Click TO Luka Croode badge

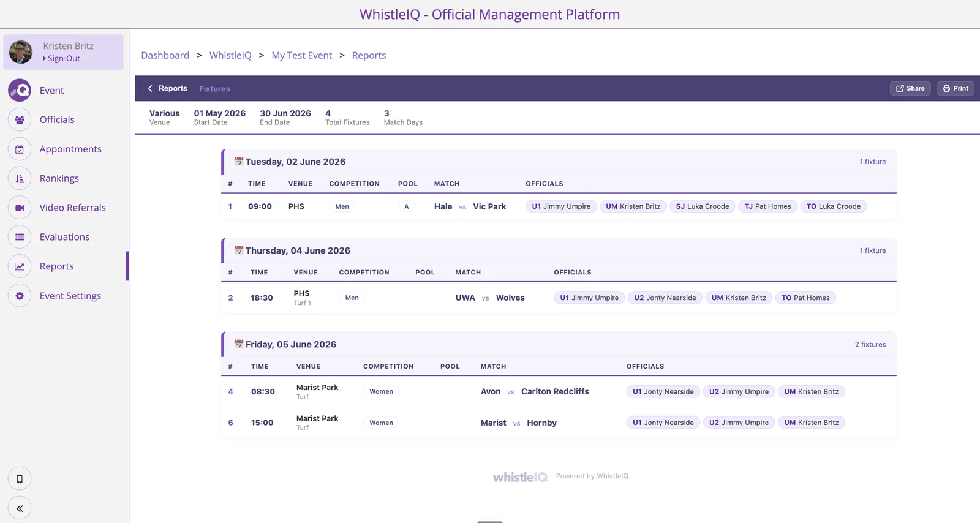pos(834,206)
